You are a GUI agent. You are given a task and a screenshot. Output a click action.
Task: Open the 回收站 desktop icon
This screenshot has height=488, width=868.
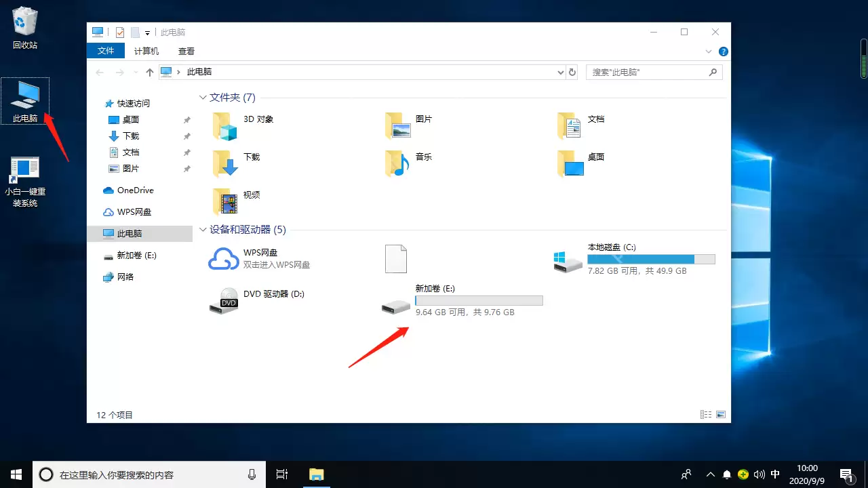click(x=24, y=27)
